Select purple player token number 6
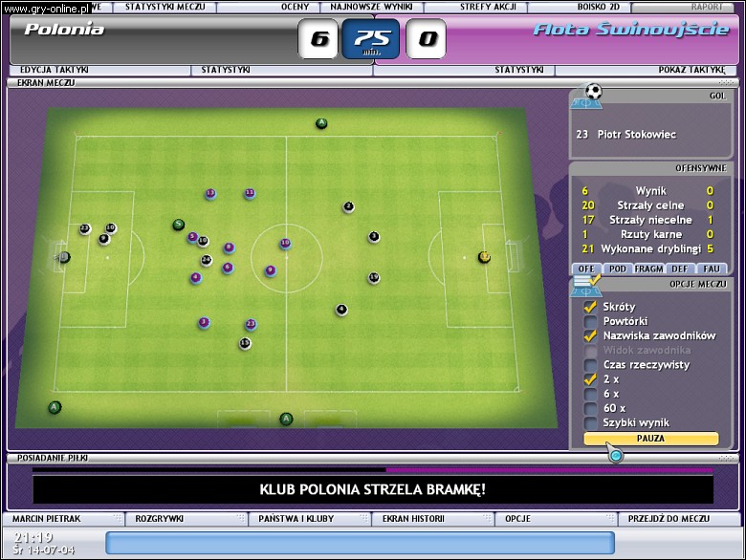 (x=228, y=268)
